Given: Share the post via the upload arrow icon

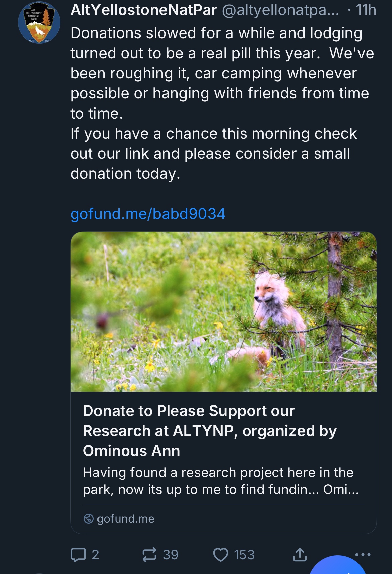Looking at the screenshot, I should pos(300,555).
